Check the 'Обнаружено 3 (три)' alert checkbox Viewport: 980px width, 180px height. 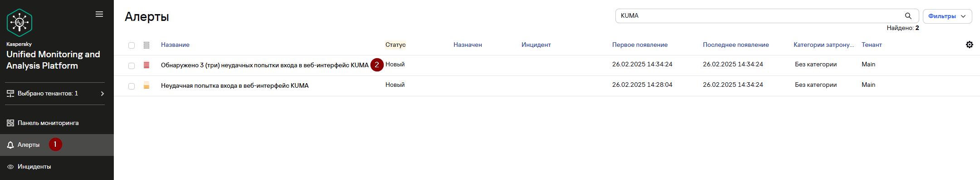pos(132,66)
